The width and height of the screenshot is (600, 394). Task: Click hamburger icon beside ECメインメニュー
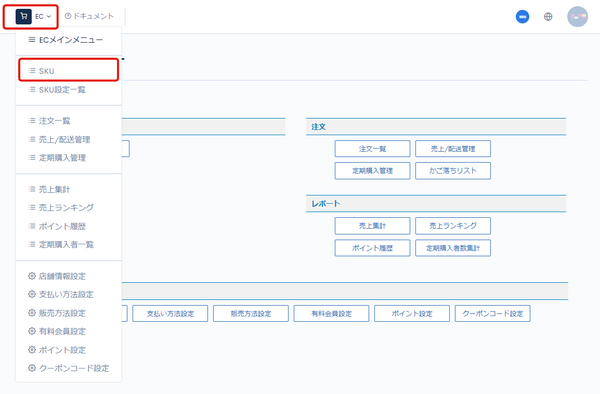(x=32, y=40)
